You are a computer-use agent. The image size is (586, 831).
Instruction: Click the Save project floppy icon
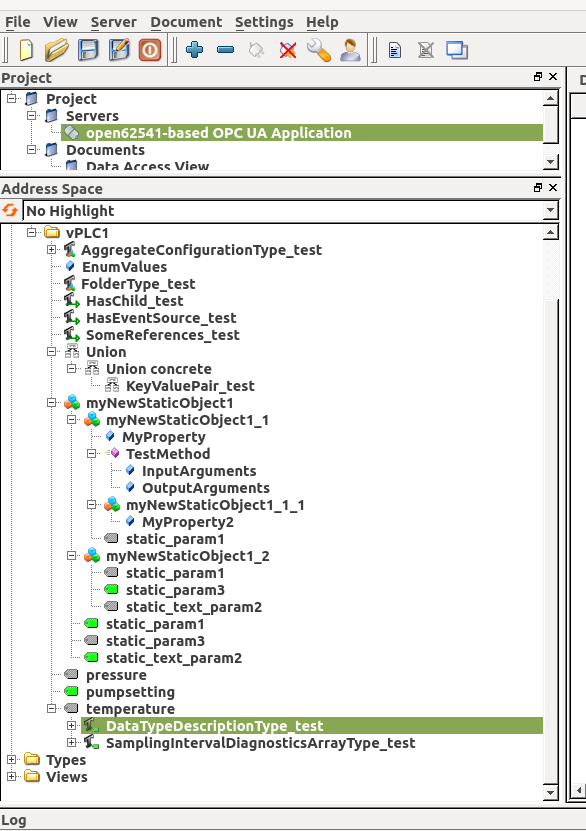[88, 50]
